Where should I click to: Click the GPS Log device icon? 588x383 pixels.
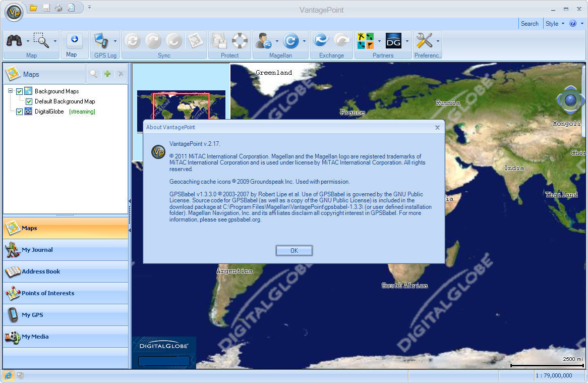click(101, 40)
